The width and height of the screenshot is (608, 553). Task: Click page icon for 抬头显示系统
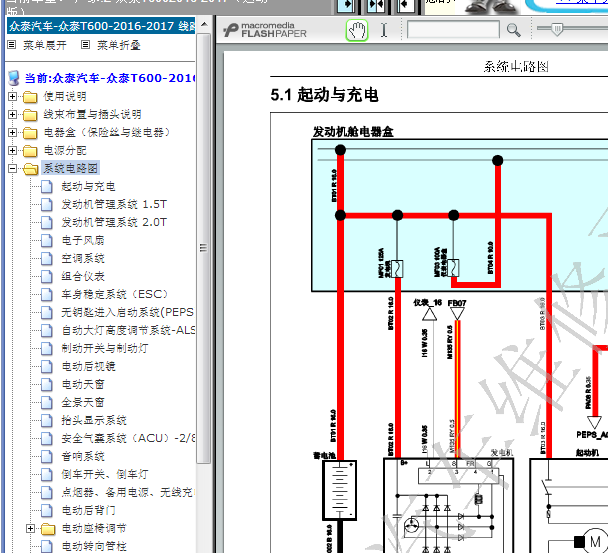[x=47, y=421]
